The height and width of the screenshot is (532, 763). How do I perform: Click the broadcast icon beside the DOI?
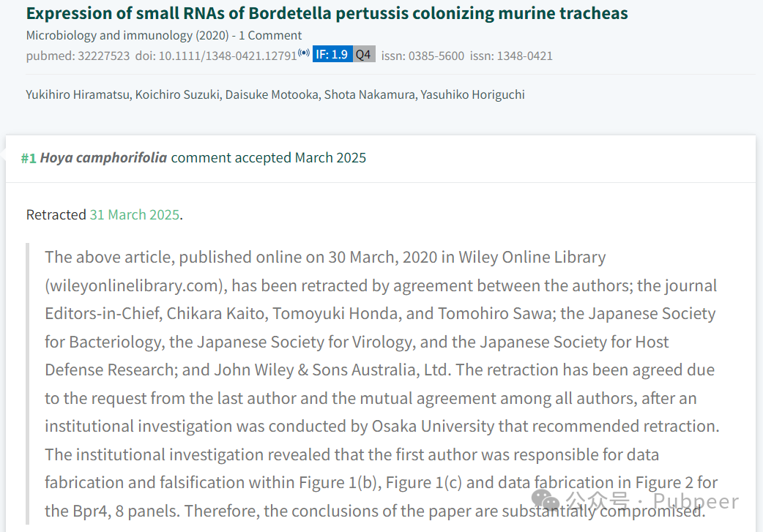[x=304, y=53]
